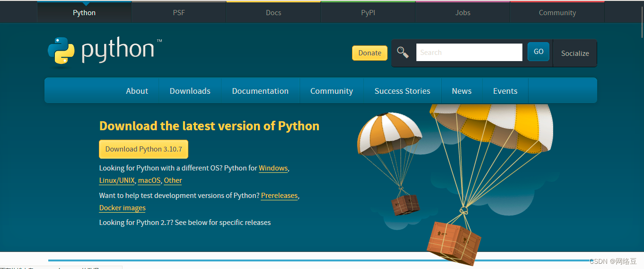Open the Downloads menu
This screenshot has width=644, height=269.
(190, 91)
